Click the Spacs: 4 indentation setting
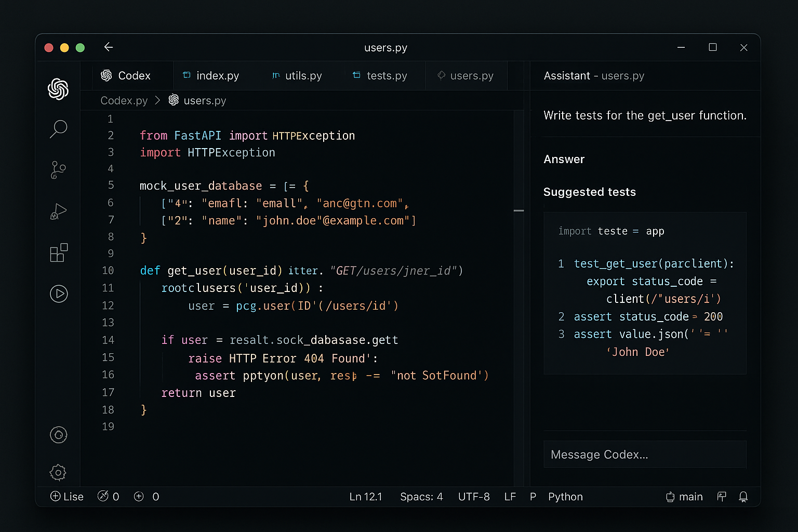The image size is (798, 532). (421, 497)
